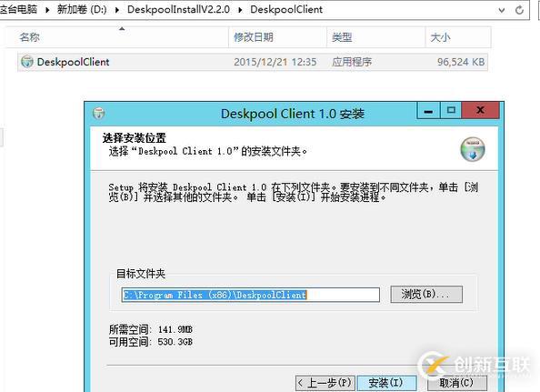
Task: Expand arrow after DeskpoolInstallV2.2.0 breadcrumb
Action: coord(240,10)
